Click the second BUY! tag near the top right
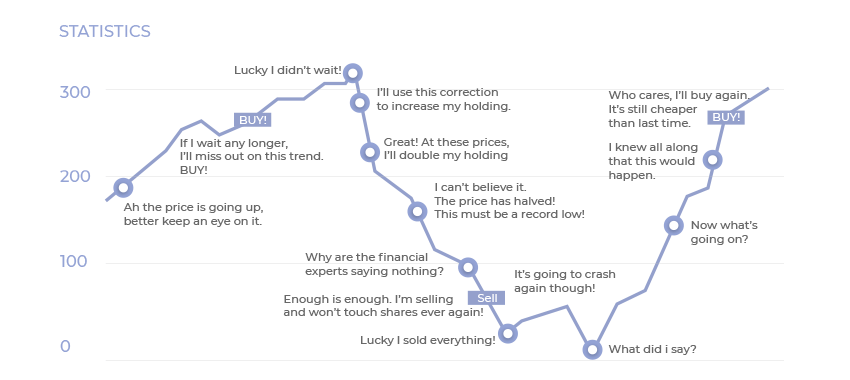This screenshot has width=850, height=380. 726,118
